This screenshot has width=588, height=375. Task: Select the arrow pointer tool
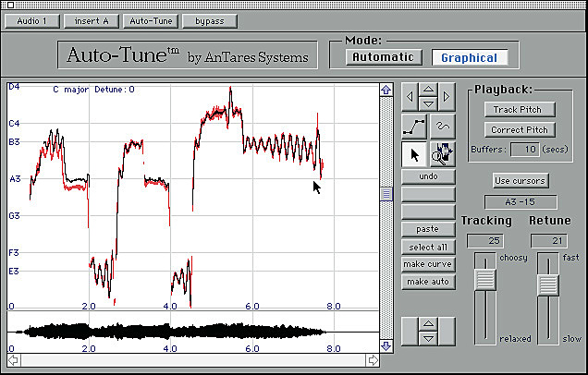pos(414,154)
